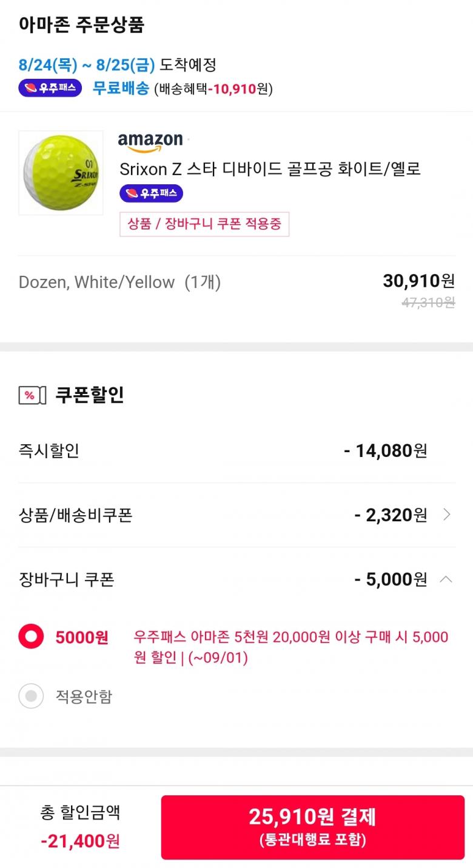Click the 상품/배송비쿠폰 row label
473x868 pixels.
(x=75, y=515)
